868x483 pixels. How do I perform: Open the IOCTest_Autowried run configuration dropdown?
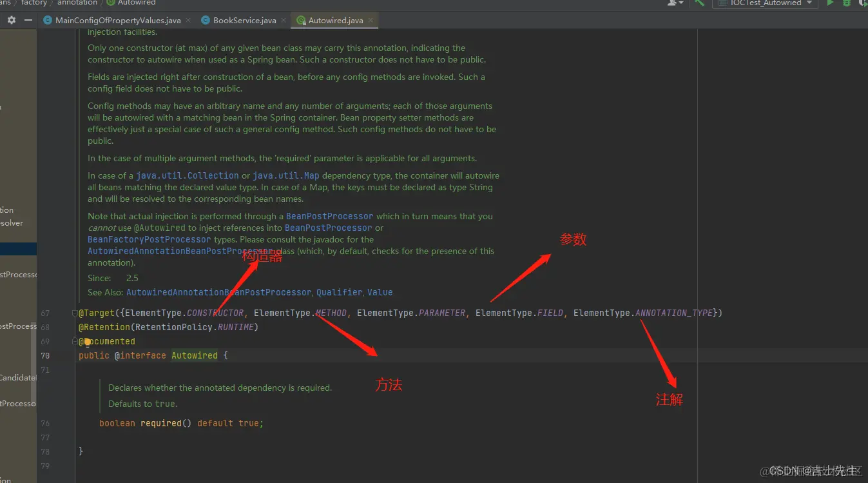click(x=765, y=3)
